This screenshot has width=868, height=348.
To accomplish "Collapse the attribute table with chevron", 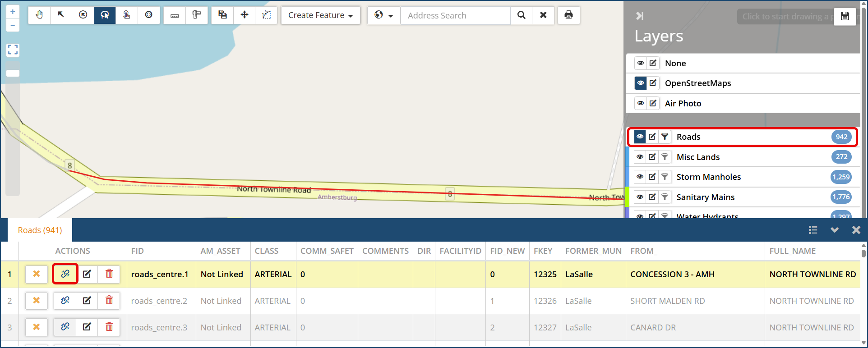I will point(835,230).
